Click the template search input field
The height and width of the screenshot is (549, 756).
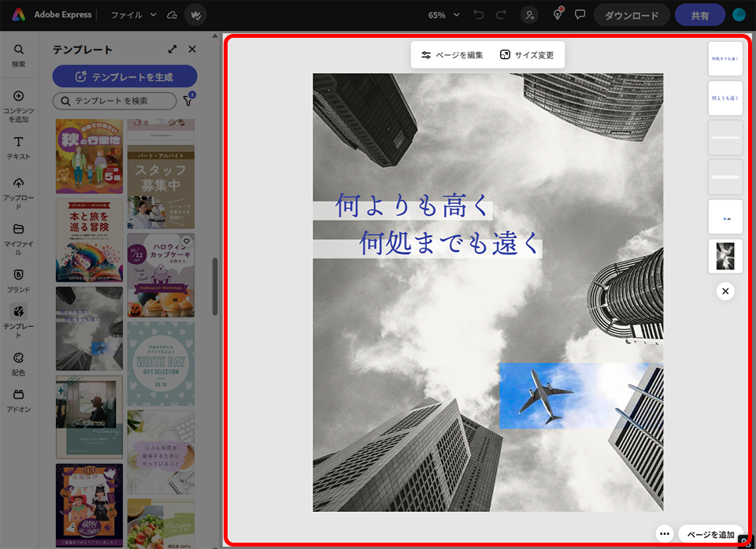(x=118, y=101)
